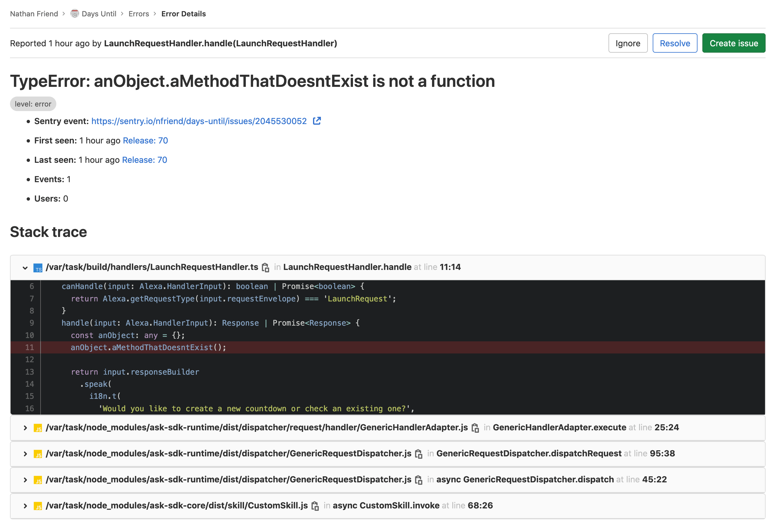Expand the GenericRequestDispatcher.dispatchRequest stack frame
The width and height of the screenshot is (775, 532).
(x=25, y=454)
